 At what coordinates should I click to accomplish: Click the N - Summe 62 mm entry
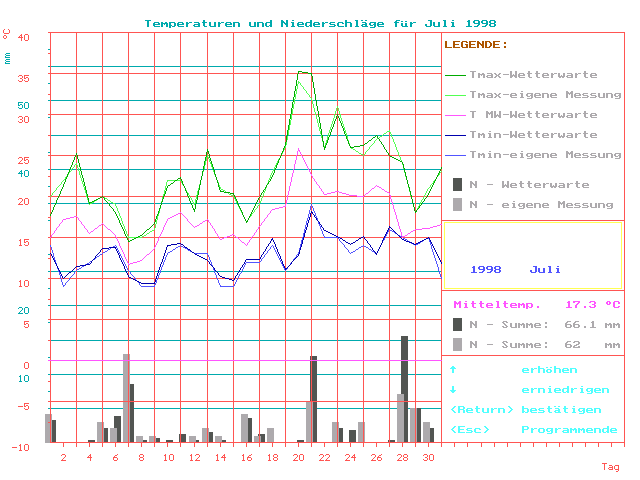536,345
